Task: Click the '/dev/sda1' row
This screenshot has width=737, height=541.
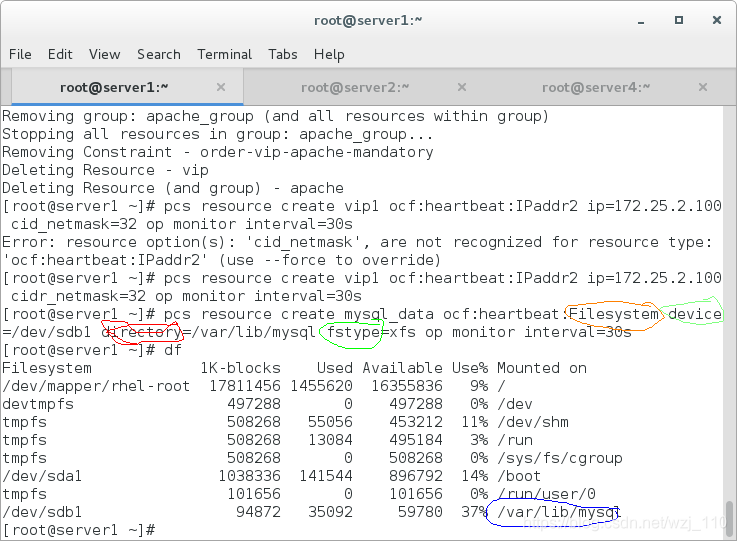Action: tap(272, 476)
